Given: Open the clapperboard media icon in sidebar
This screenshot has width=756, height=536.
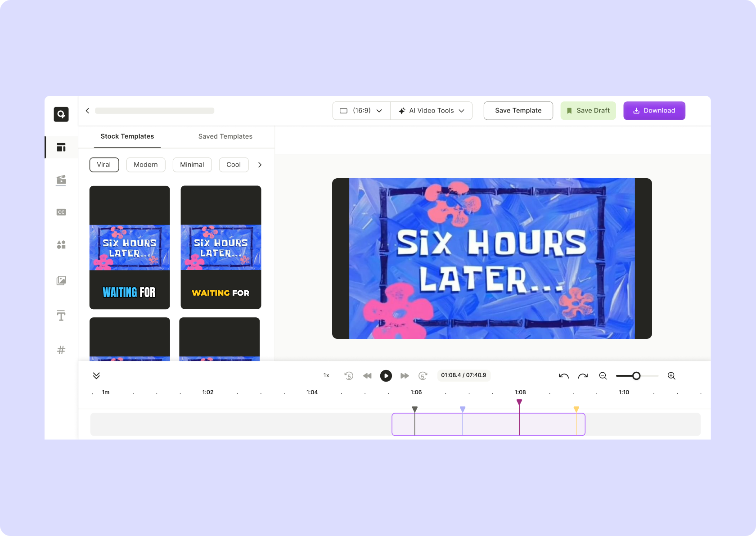Looking at the screenshot, I should [61, 180].
